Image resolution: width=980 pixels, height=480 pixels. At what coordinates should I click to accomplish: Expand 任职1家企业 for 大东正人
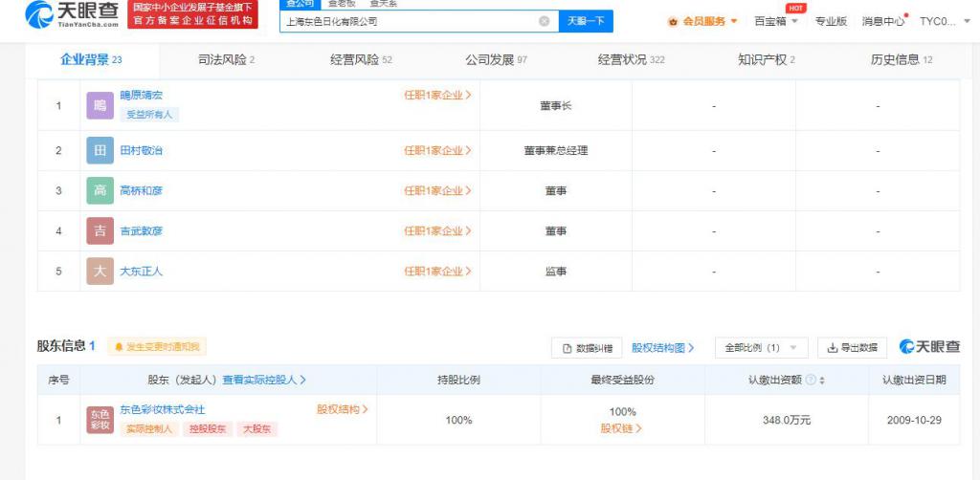pos(437,272)
